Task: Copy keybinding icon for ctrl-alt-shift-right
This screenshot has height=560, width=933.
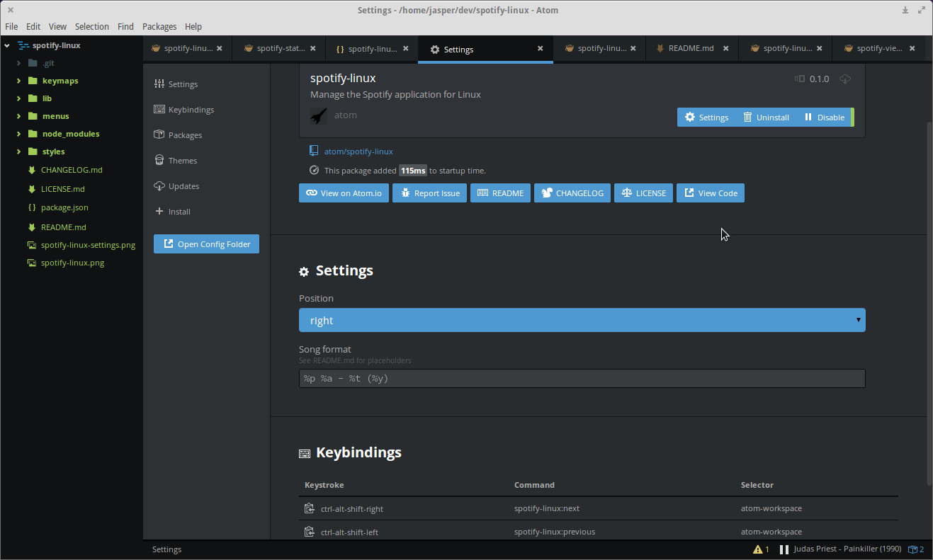Action: [309, 508]
